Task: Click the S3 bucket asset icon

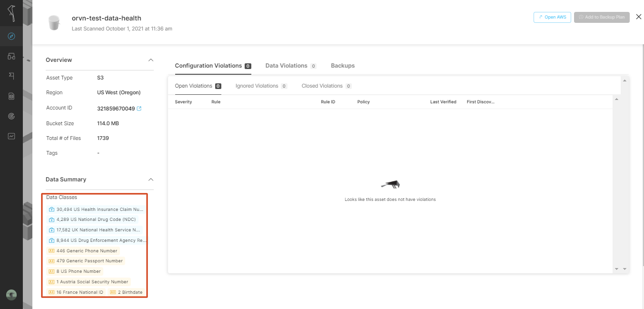Action: point(54,22)
